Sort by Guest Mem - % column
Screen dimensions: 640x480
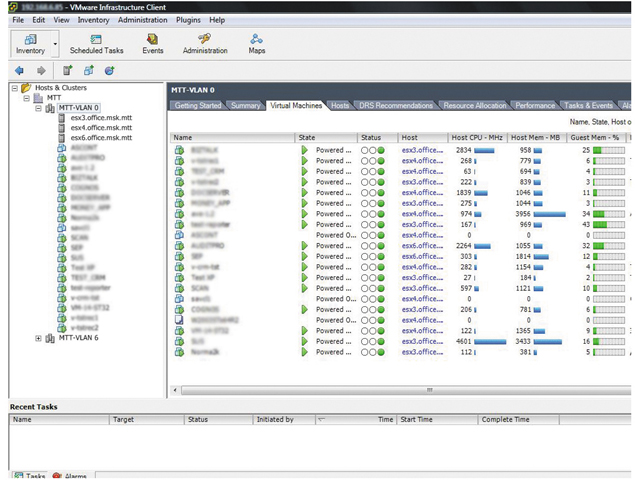pyautogui.click(x=596, y=138)
